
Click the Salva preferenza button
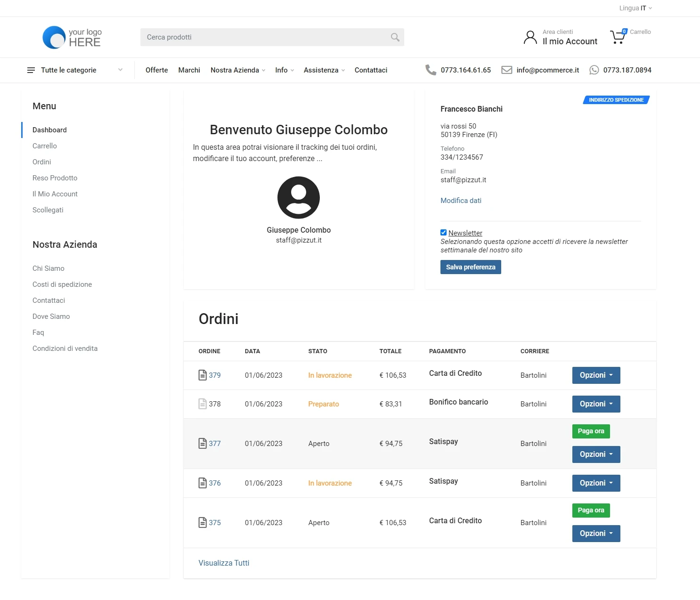coord(471,267)
